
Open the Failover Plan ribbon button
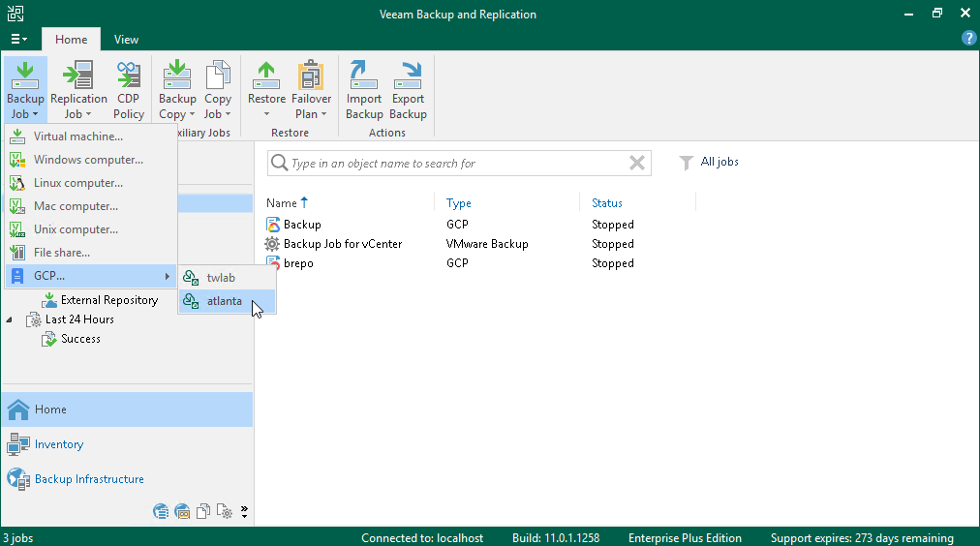click(x=311, y=89)
